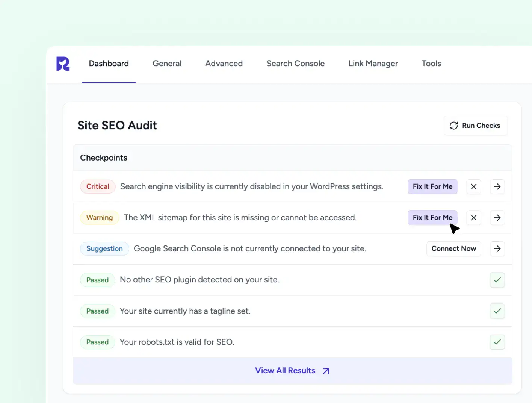Click the Run Checks button
532x403 pixels.
click(475, 126)
